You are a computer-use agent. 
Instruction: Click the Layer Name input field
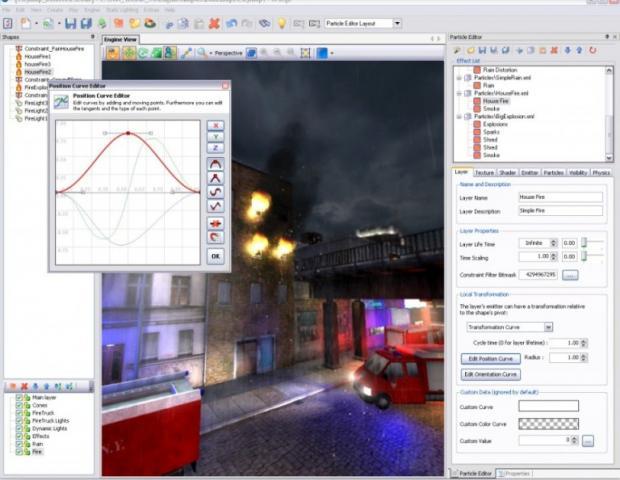[x=561, y=197]
